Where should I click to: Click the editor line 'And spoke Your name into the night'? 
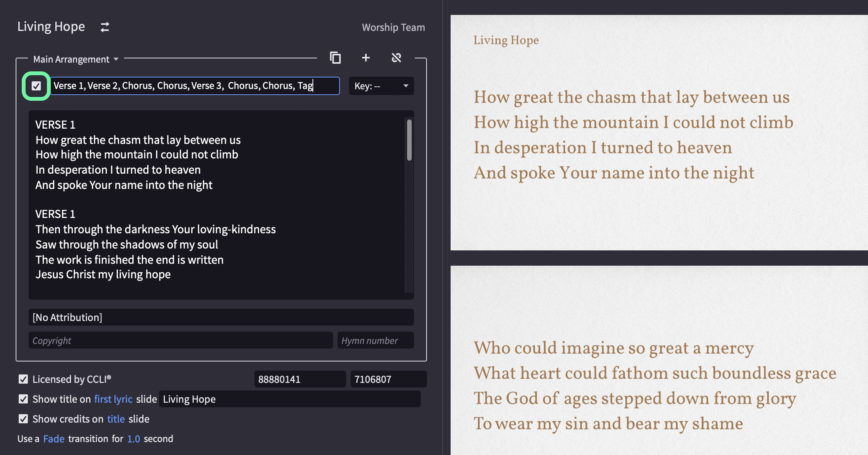click(x=124, y=185)
